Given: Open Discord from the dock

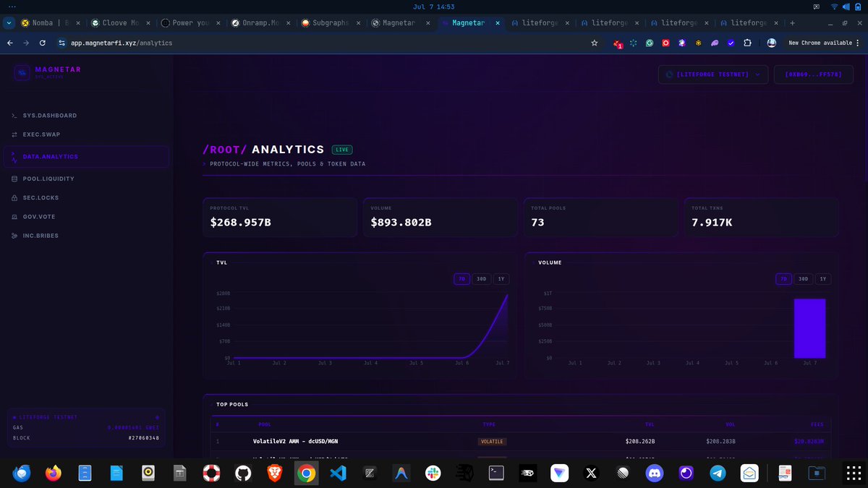Looking at the screenshot, I should (655, 473).
